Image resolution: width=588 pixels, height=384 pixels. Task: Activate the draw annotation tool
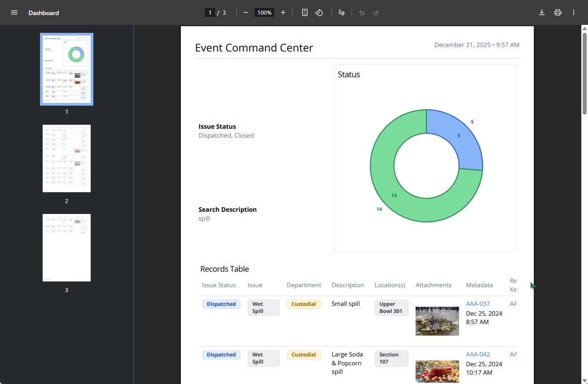[x=341, y=12]
